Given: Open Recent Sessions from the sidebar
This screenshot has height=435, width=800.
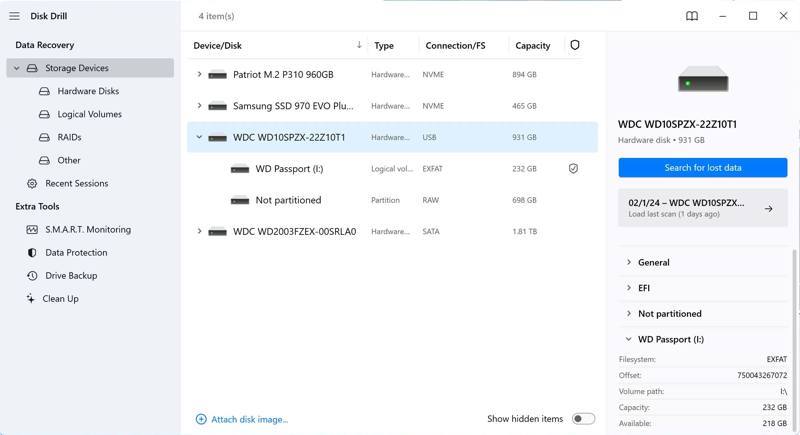Looking at the screenshot, I should 77,183.
